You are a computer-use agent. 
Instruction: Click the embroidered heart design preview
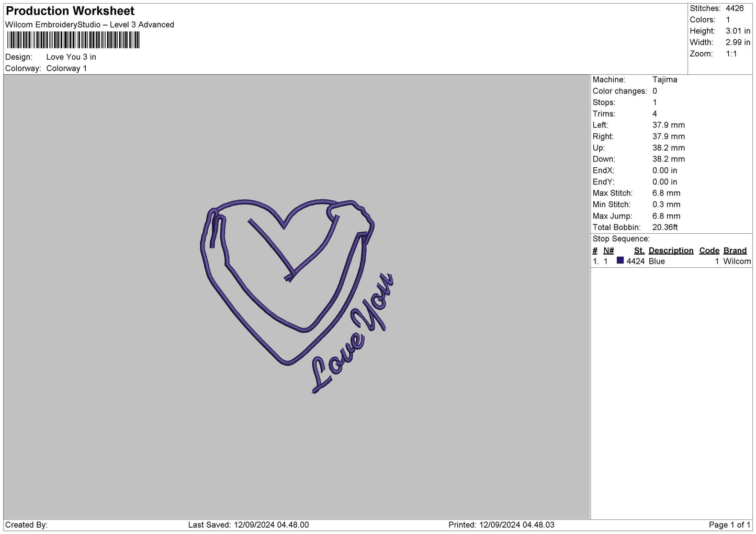(x=287, y=281)
